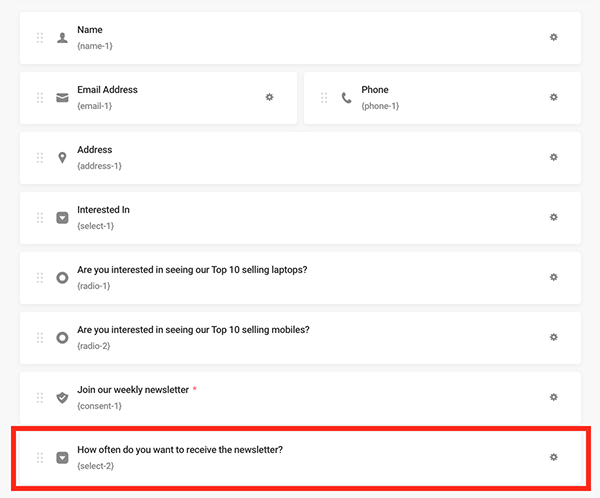The height and width of the screenshot is (498, 600).
Task: Open gear settings for Join weekly newsletter field
Action: pyautogui.click(x=554, y=397)
